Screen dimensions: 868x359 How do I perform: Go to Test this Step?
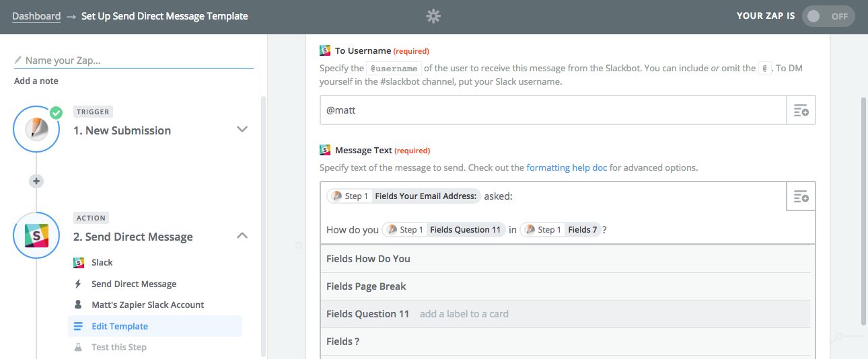pyautogui.click(x=118, y=347)
